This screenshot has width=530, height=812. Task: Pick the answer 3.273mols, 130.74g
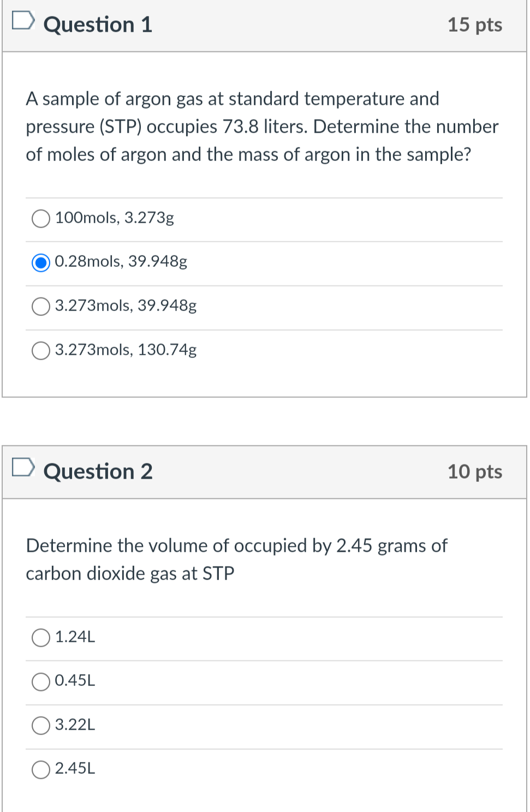point(40,351)
